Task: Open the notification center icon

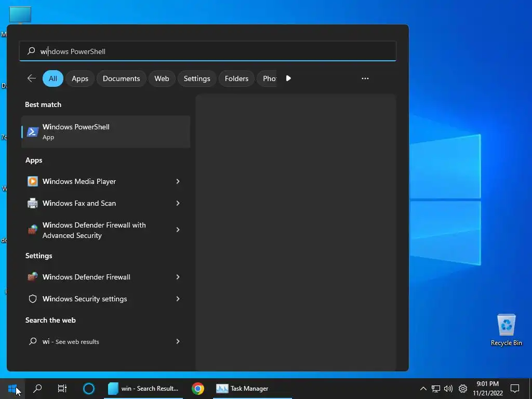Action: (x=515, y=389)
